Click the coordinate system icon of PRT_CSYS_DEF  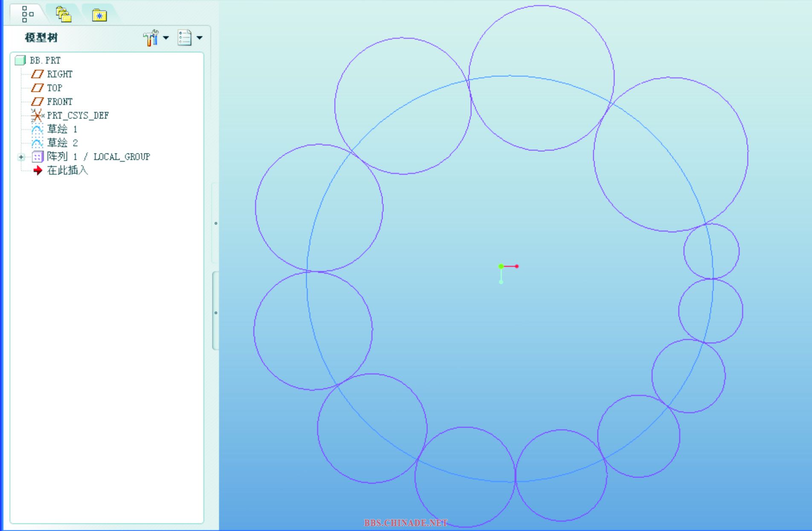[x=38, y=115]
